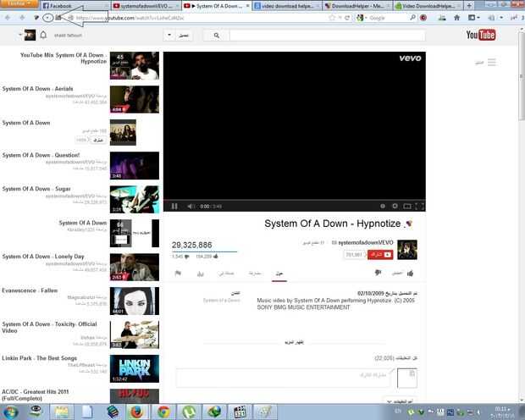Go back with the browser back arrow

click(x=8, y=18)
